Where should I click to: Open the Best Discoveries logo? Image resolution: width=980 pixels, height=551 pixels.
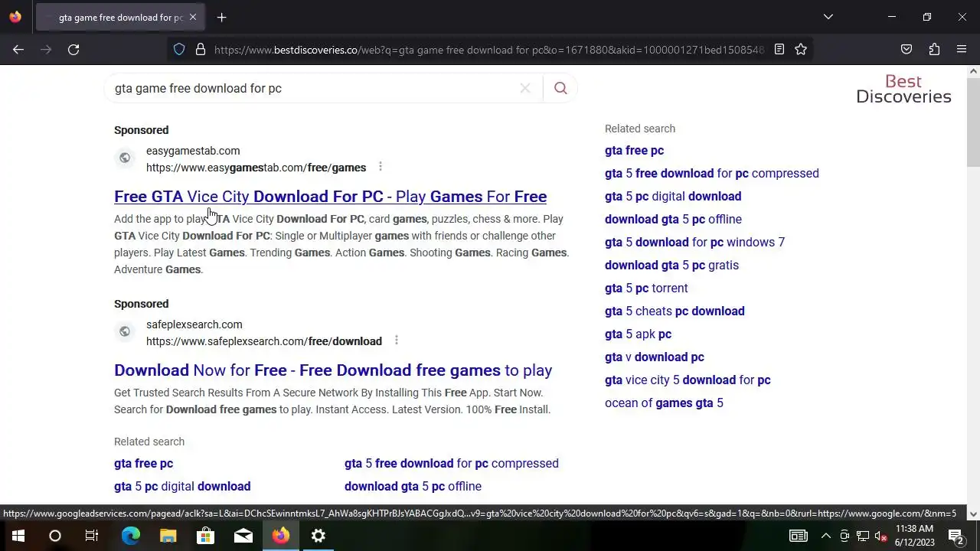[903, 89]
